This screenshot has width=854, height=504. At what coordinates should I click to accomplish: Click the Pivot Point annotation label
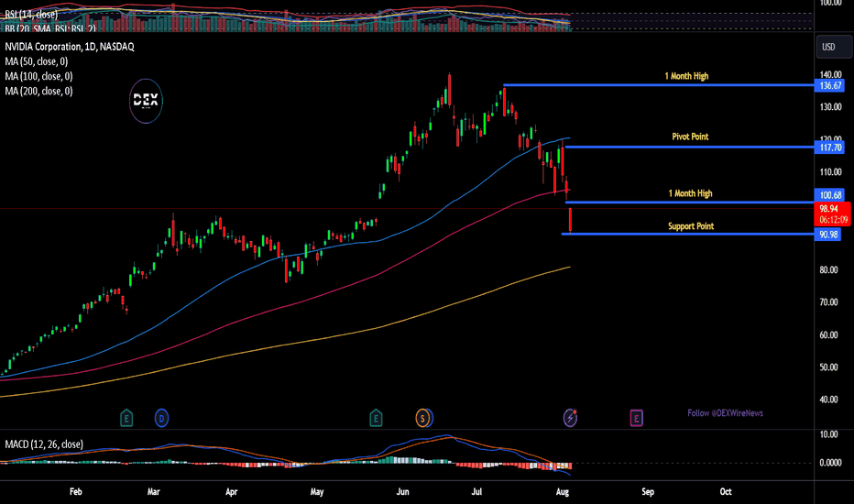[x=690, y=137]
